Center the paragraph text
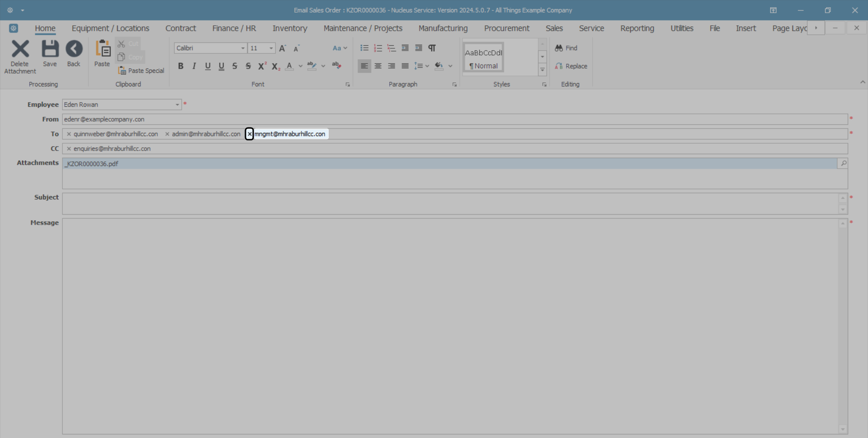Viewport: 868px width, 438px height. pyautogui.click(x=378, y=66)
